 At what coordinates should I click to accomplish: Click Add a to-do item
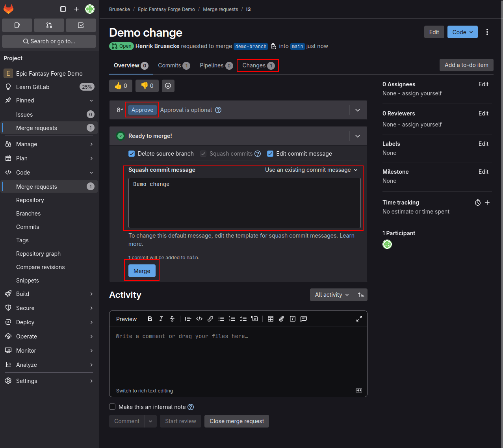click(466, 65)
